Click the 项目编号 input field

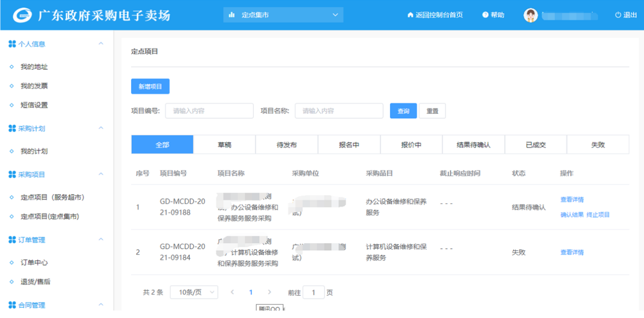tap(209, 111)
